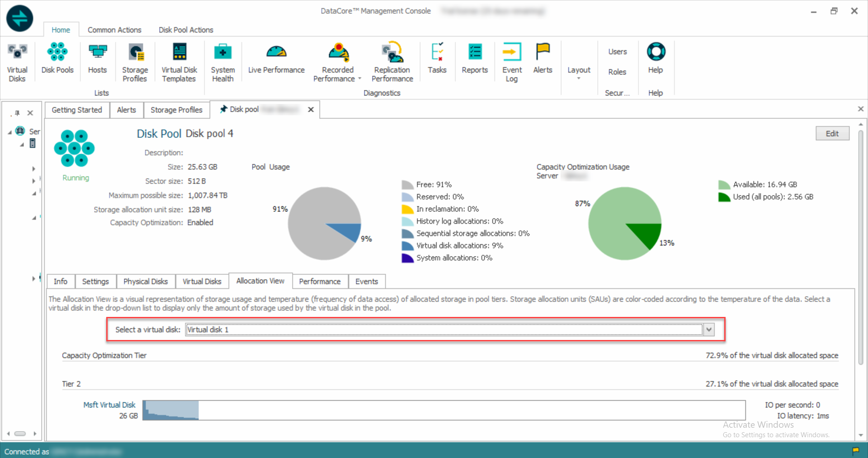
Task: Switch to the Settings tab
Action: [x=95, y=281]
